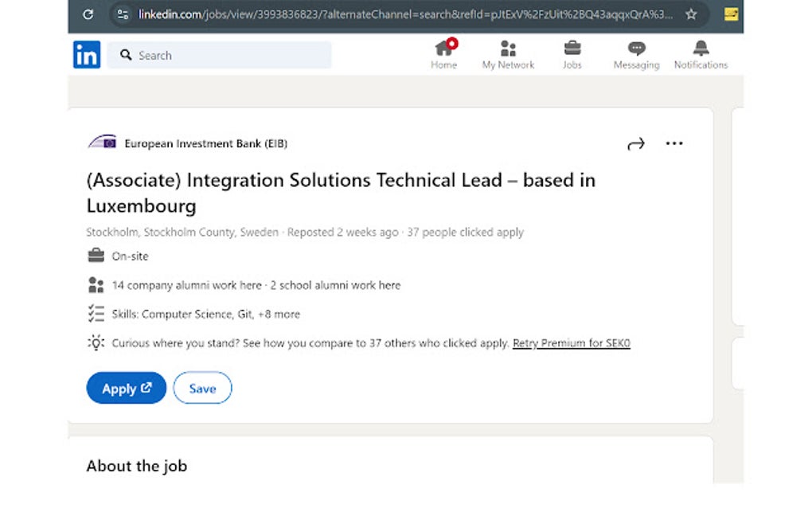This screenshot has height=508, width=812.
Task: Select the Jobs briefcase icon
Action: point(572,49)
